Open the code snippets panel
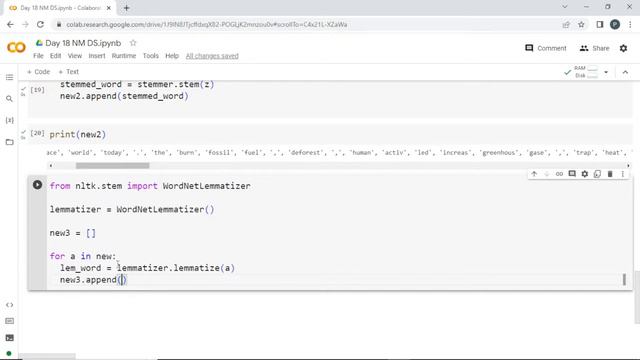This screenshot has height=360, width=640. coord(9,305)
